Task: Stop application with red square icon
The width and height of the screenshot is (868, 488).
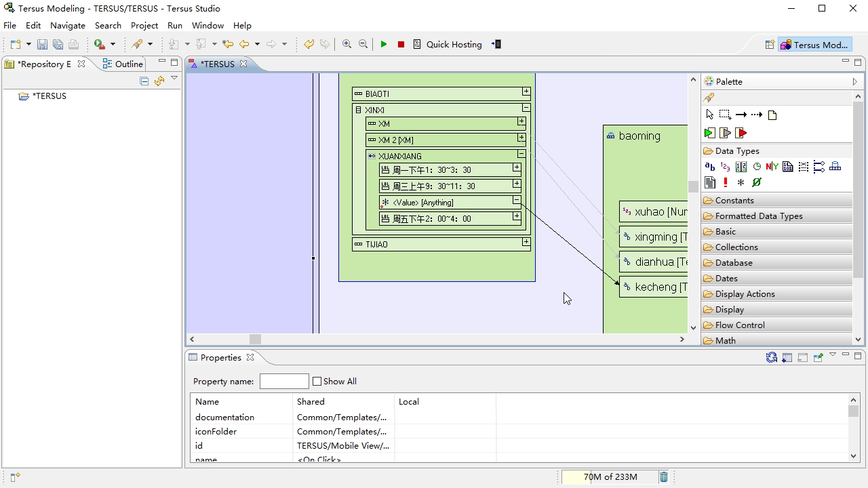Action: coord(401,44)
